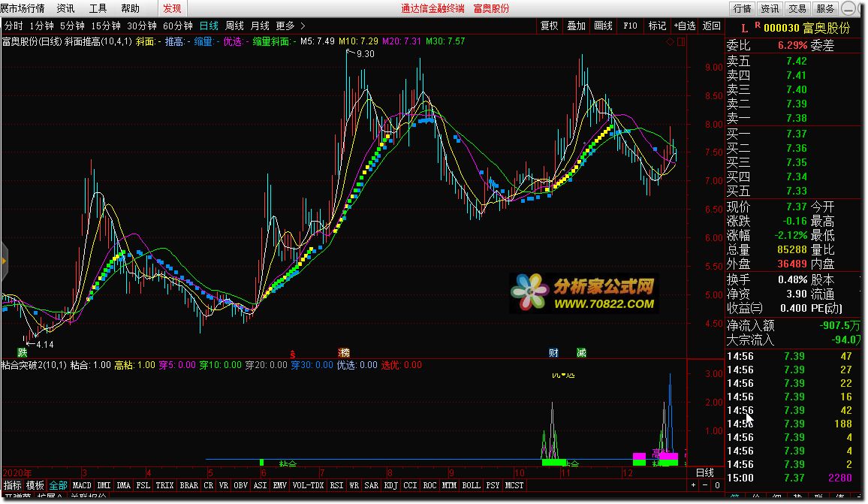
Task: Select the 5分钟 period
Action: [72, 26]
